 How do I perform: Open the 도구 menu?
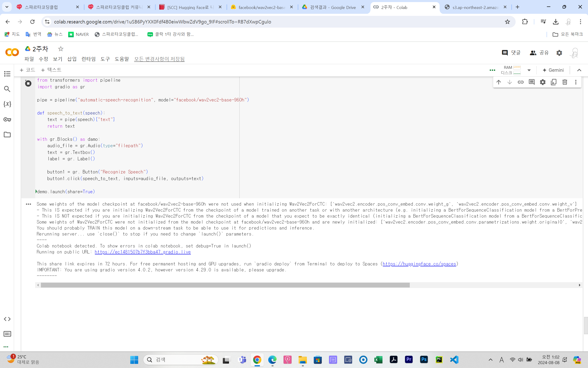(105, 59)
